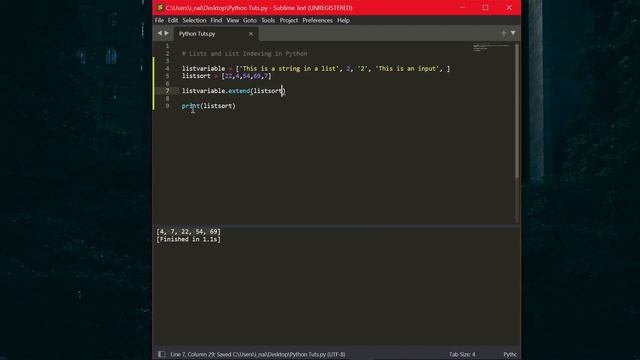
Task: Change the Tab Size: 4 setting
Action: click(x=462, y=354)
